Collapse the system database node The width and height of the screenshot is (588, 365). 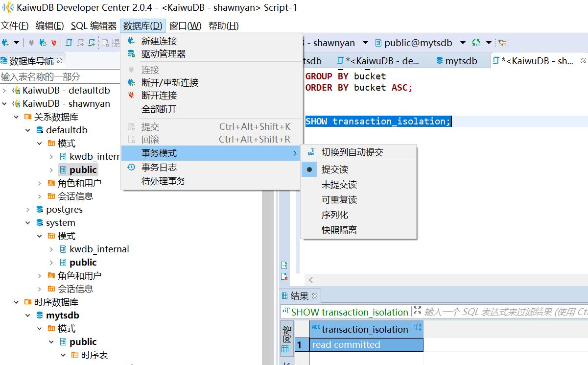point(28,223)
